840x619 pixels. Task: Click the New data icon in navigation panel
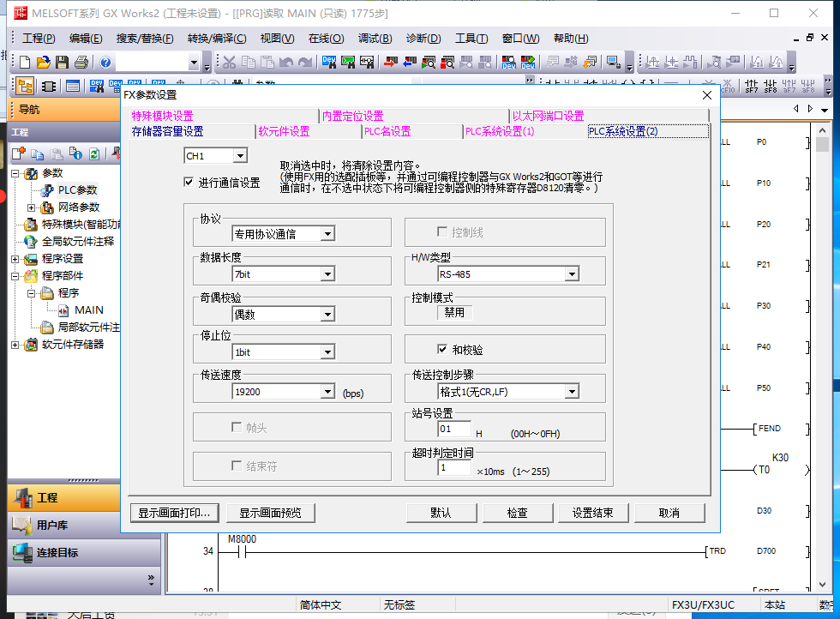(x=19, y=153)
